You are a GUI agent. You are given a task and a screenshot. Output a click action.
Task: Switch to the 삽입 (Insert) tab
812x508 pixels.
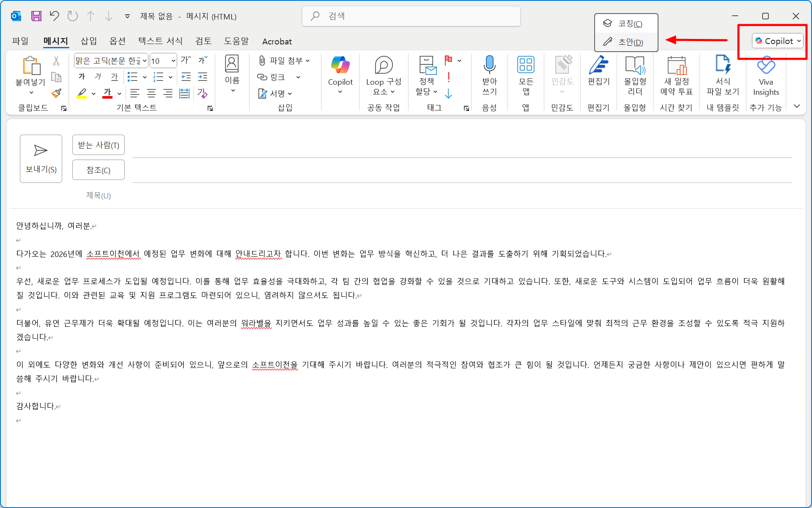click(89, 41)
